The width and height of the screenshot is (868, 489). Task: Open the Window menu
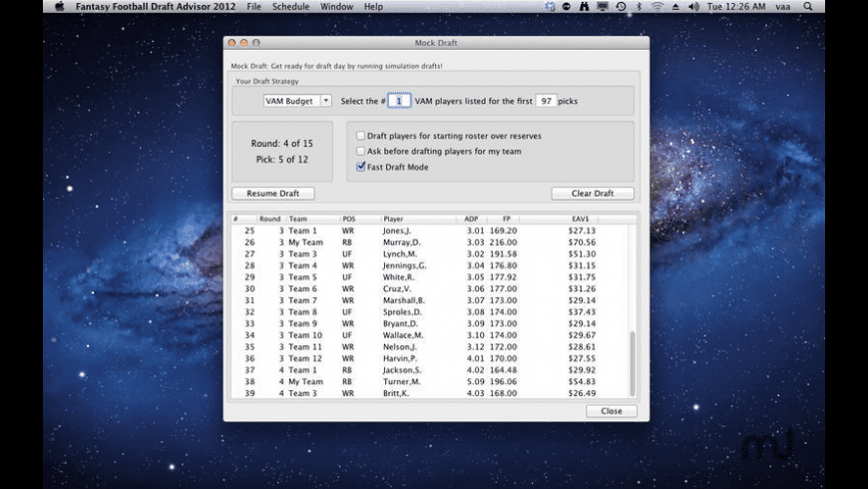pos(336,6)
